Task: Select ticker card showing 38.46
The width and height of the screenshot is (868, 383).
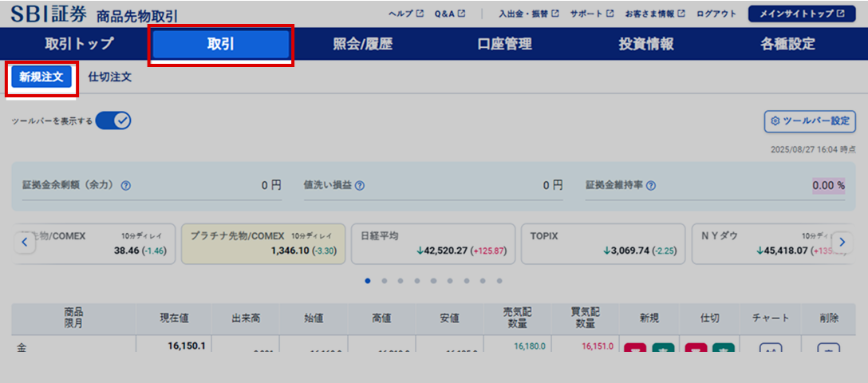Action: coord(93,244)
